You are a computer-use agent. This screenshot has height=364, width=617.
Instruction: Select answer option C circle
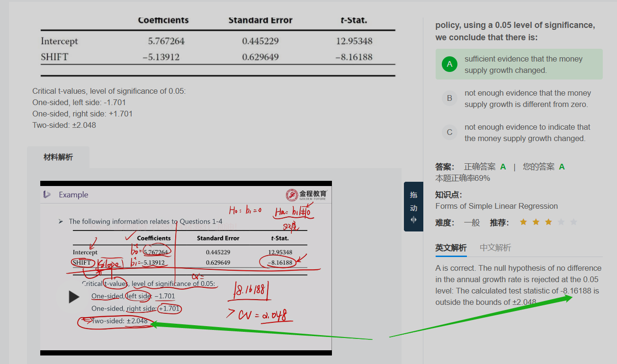pos(449,133)
